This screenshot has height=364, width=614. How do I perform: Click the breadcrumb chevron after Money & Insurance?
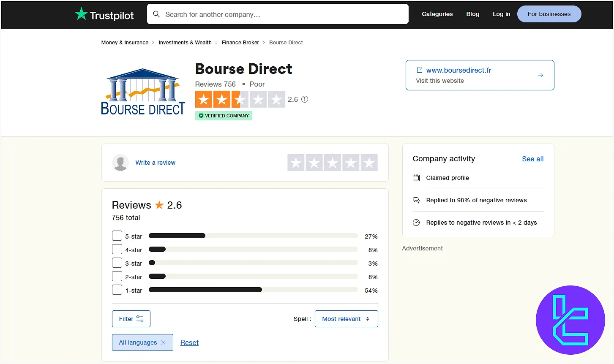(153, 43)
